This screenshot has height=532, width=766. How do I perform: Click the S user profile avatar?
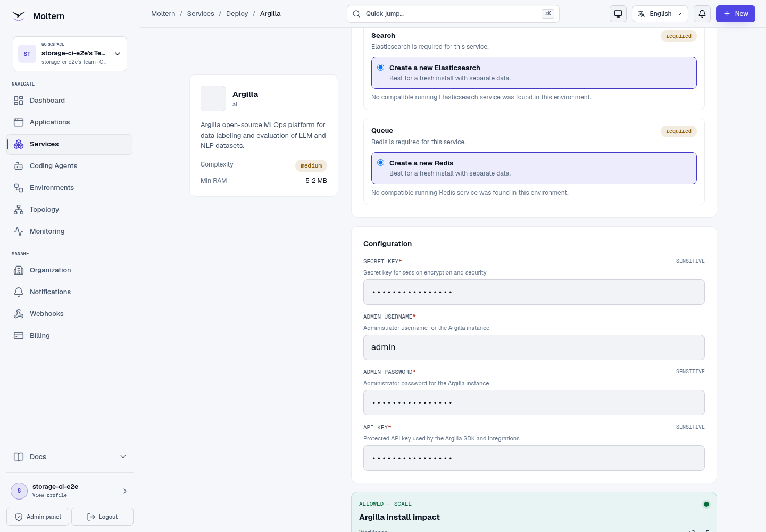[19, 491]
